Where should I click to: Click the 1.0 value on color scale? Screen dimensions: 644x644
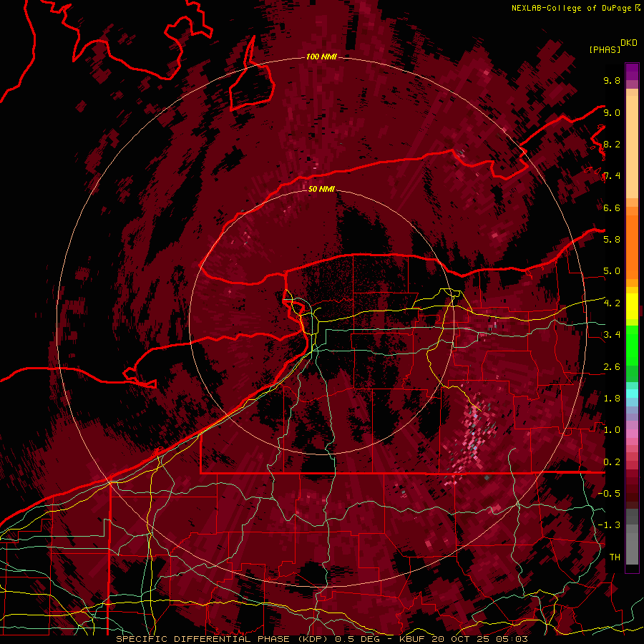612,429
